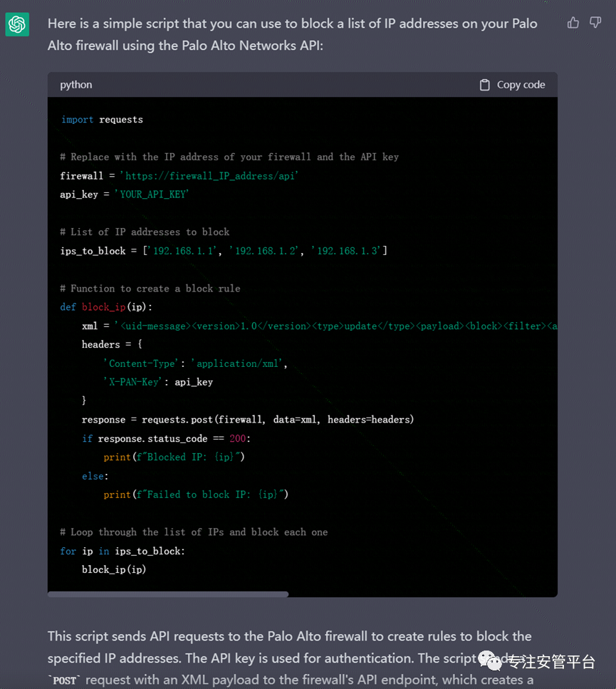Click the clipboard icon beside Copy code
616x689 pixels.
[x=485, y=85]
